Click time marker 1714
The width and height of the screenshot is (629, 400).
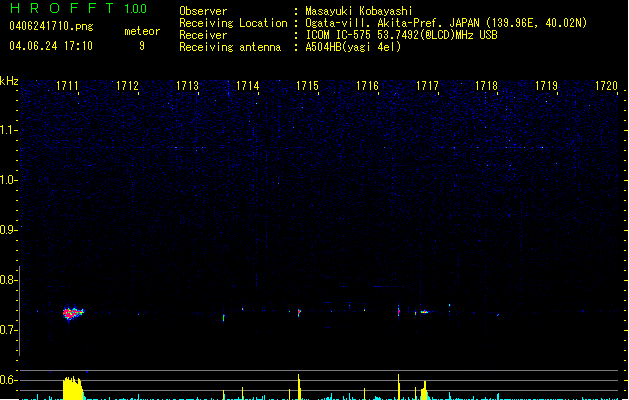(x=248, y=86)
